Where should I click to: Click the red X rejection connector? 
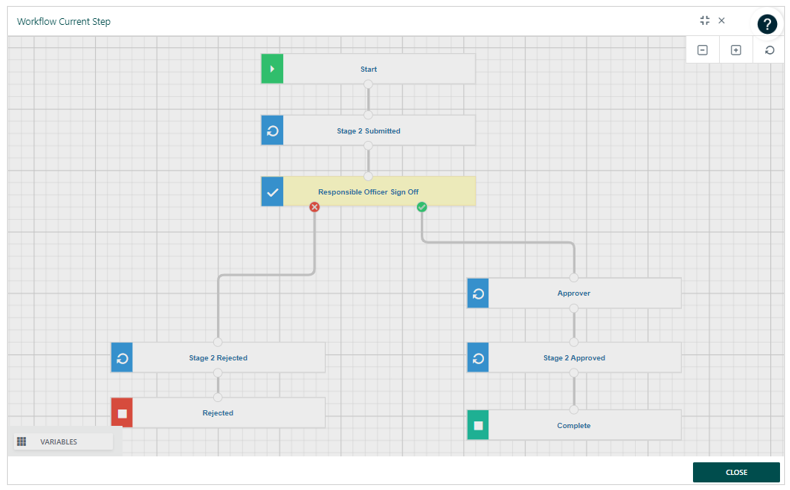point(314,207)
